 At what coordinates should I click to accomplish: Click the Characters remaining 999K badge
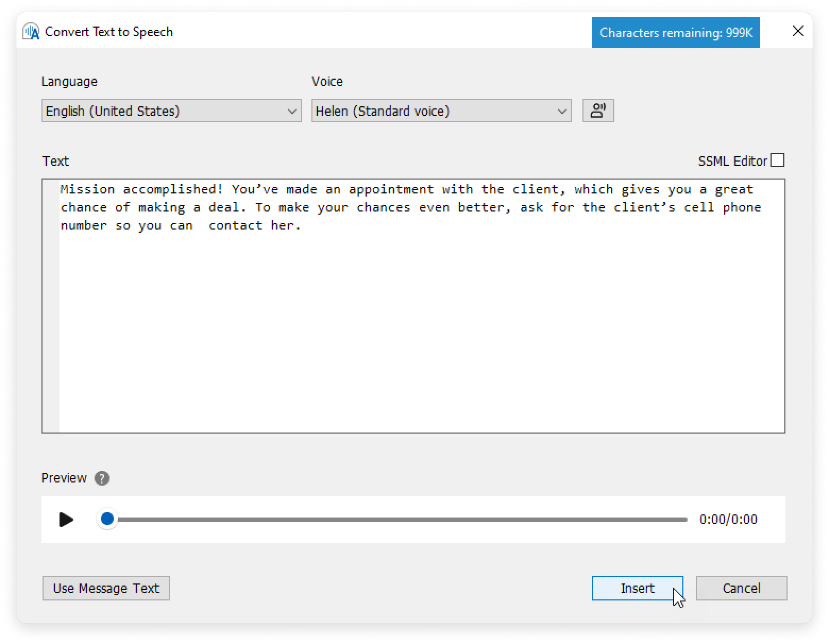pyautogui.click(x=675, y=32)
